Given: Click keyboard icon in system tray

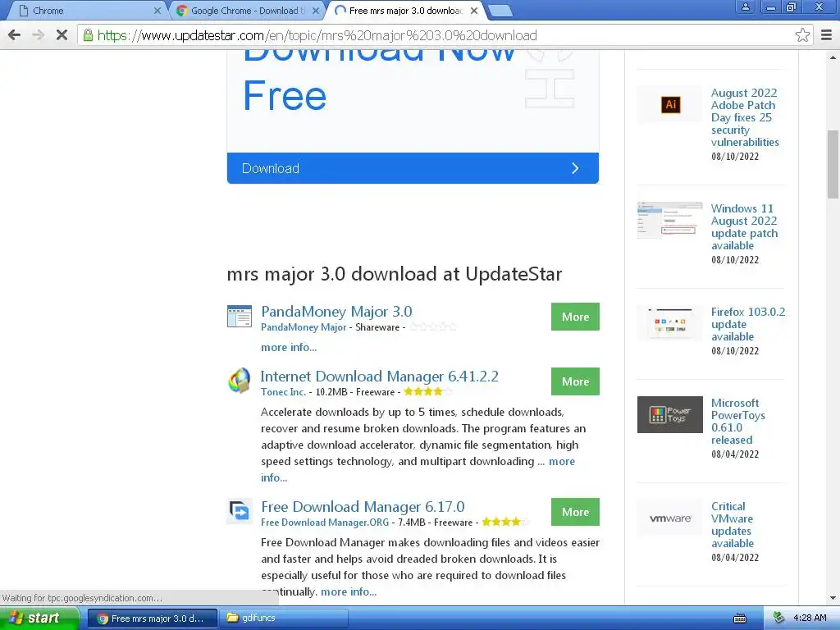Looking at the screenshot, I should [x=740, y=619].
